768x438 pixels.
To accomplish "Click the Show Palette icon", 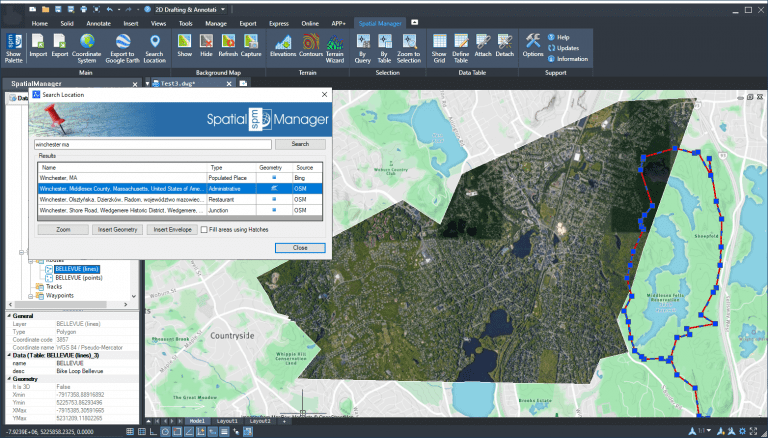I will coord(14,48).
